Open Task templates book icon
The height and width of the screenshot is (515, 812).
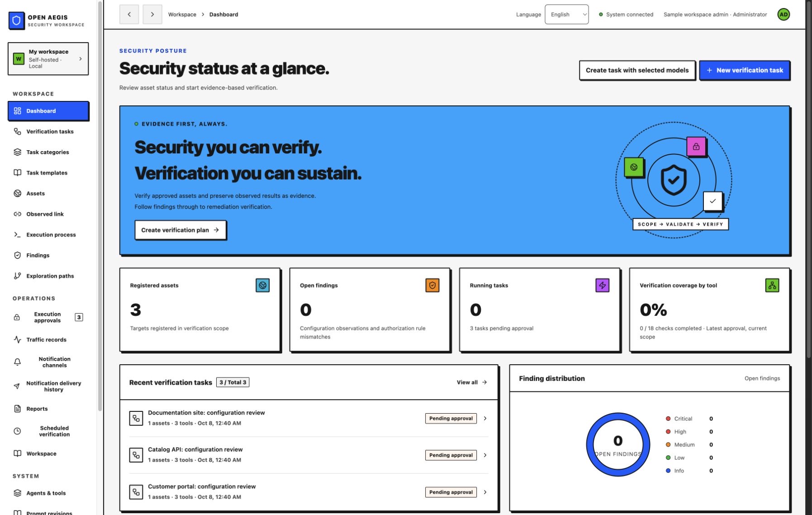17,173
